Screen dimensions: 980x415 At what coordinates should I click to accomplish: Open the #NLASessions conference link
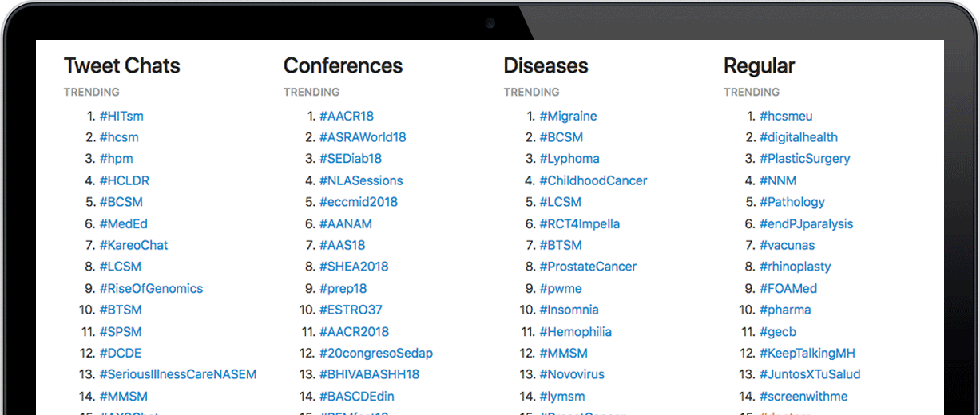(361, 180)
